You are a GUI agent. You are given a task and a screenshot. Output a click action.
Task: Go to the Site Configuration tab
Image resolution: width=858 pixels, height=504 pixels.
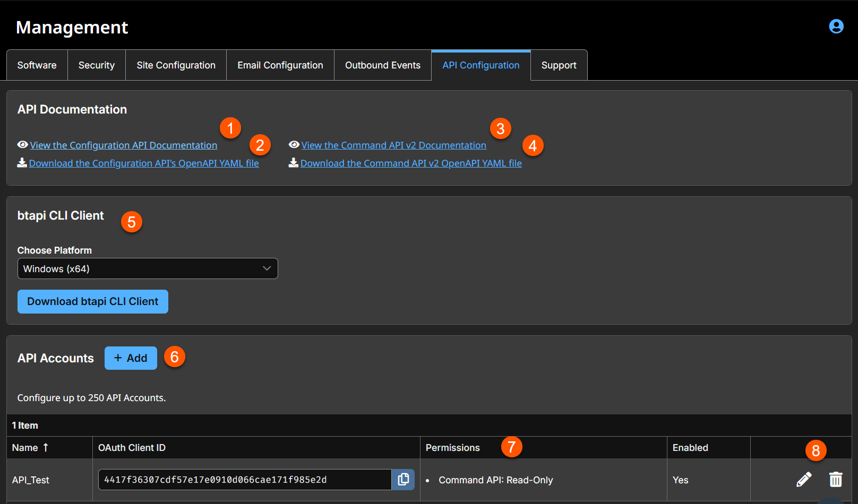(x=176, y=65)
